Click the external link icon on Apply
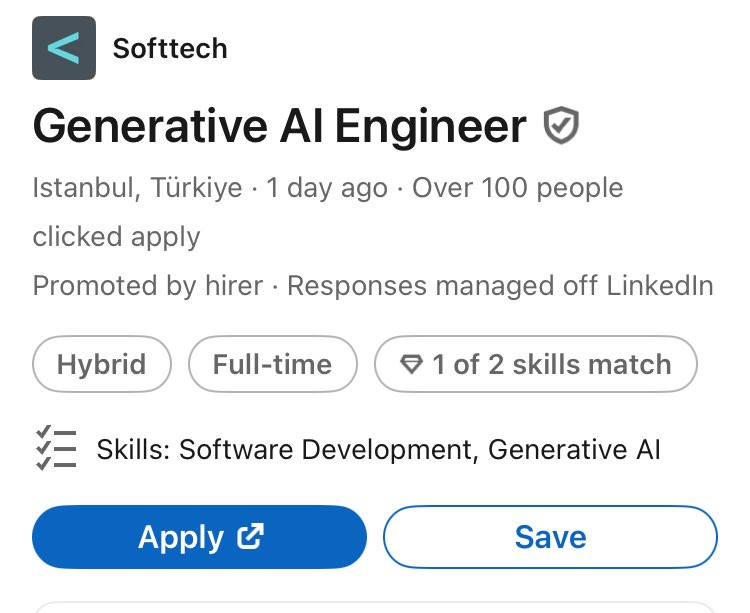 [250, 537]
